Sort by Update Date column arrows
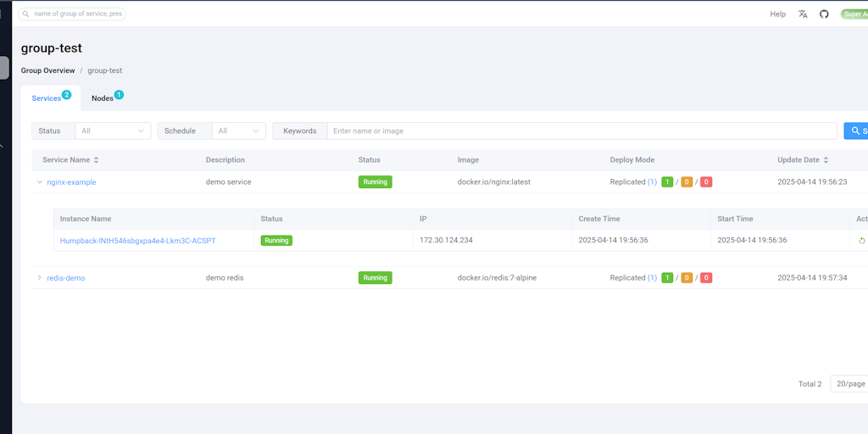This screenshot has height=434, width=868. point(826,160)
